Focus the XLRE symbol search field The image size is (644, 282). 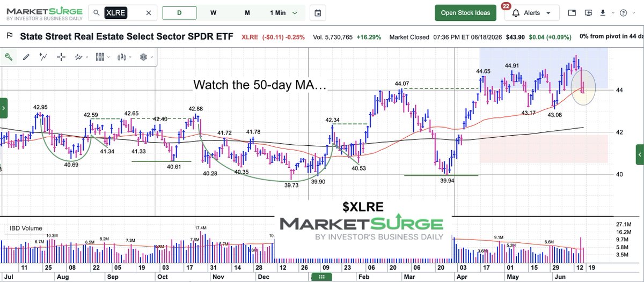pos(122,13)
